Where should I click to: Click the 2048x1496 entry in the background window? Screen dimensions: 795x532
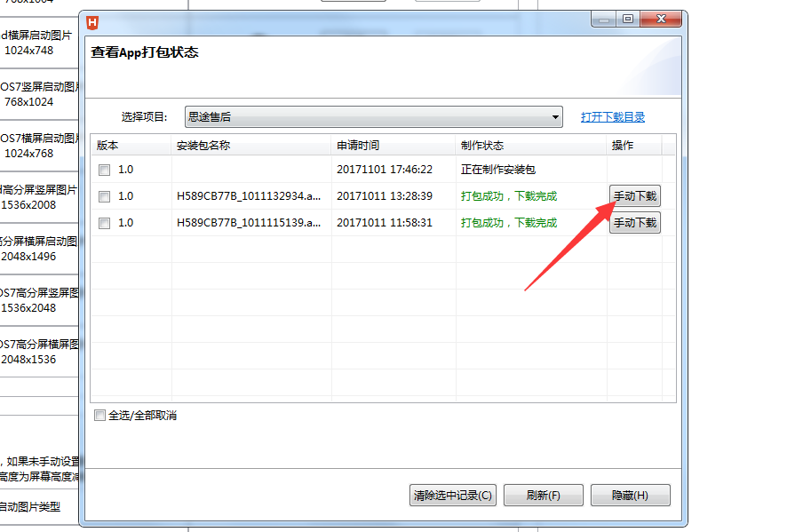point(28,257)
